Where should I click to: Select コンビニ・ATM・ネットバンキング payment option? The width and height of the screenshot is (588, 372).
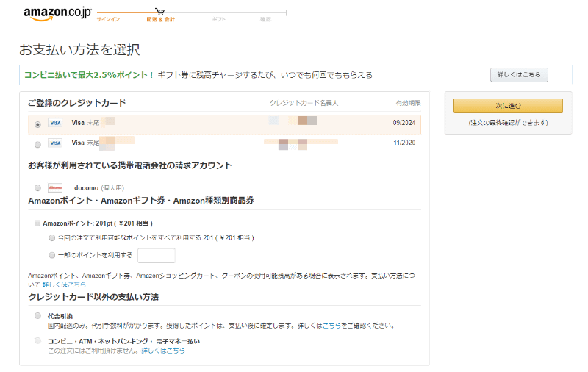37,341
